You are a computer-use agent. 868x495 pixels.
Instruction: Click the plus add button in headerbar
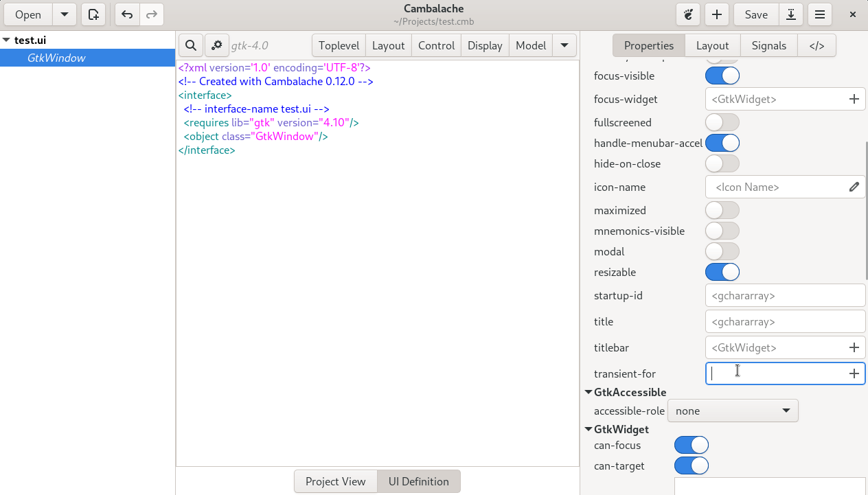716,14
